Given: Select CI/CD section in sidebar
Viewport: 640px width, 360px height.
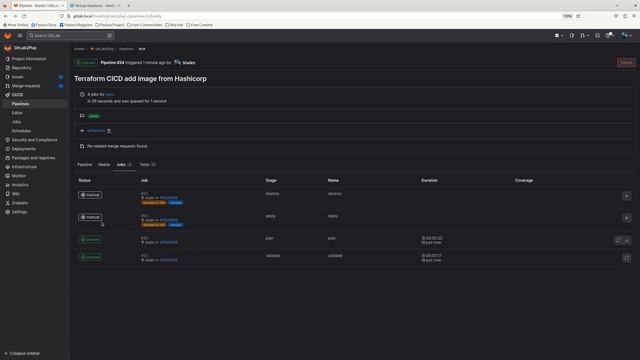Looking at the screenshot, I should [17, 95].
